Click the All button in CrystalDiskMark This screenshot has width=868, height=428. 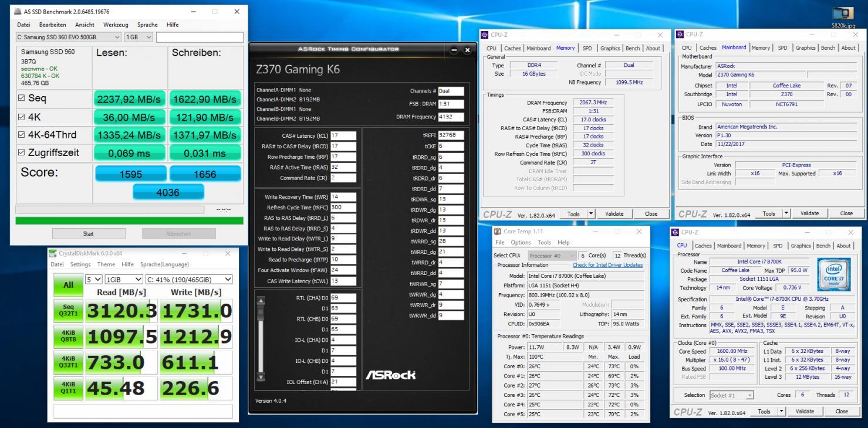click(68, 285)
